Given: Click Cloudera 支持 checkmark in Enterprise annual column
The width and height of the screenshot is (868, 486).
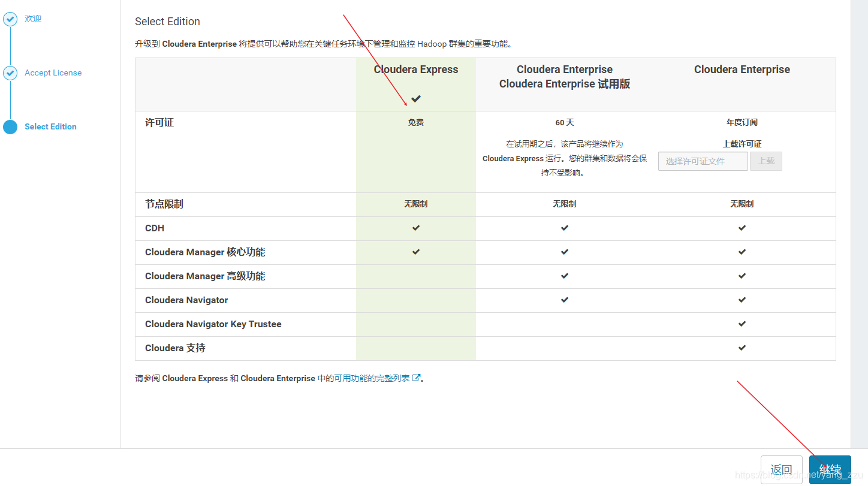Looking at the screenshot, I should (x=742, y=348).
